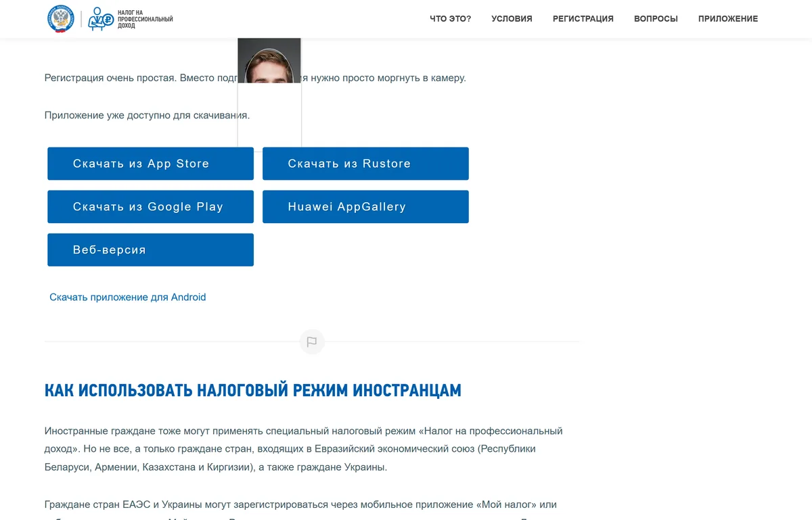This screenshot has width=812, height=520.
Task: Click the flag icon on the section divider
Action: 312,341
